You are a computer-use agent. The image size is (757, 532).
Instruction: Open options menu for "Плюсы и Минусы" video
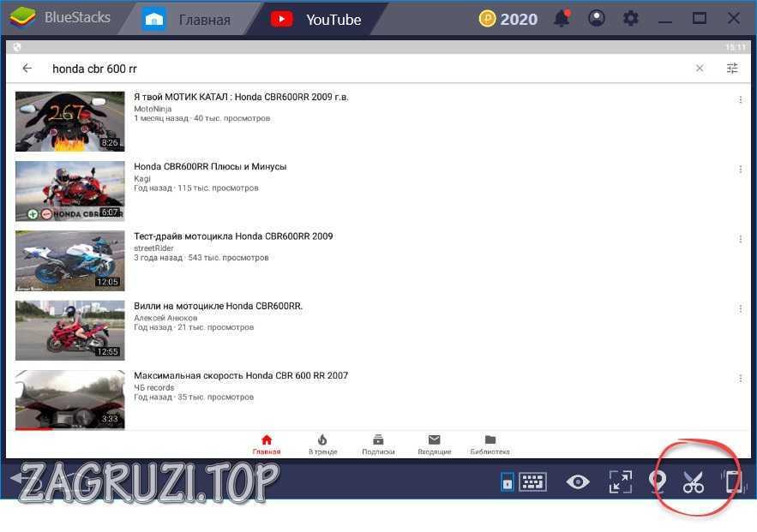click(740, 170)
